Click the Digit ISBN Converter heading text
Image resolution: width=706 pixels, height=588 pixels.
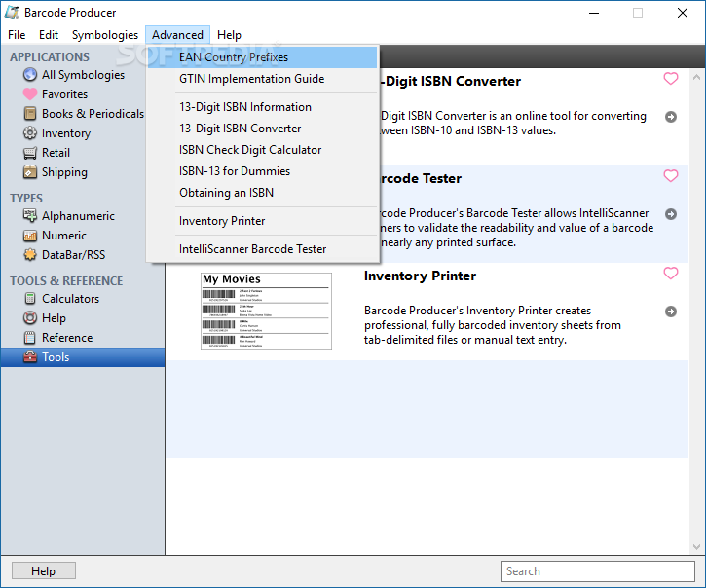tap(450, 81)
